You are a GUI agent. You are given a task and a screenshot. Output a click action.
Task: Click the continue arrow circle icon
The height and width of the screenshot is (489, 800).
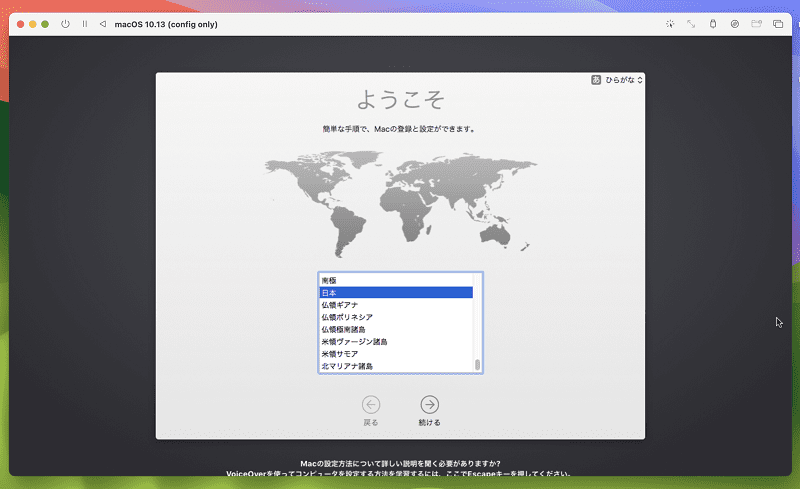click(430, 405)
